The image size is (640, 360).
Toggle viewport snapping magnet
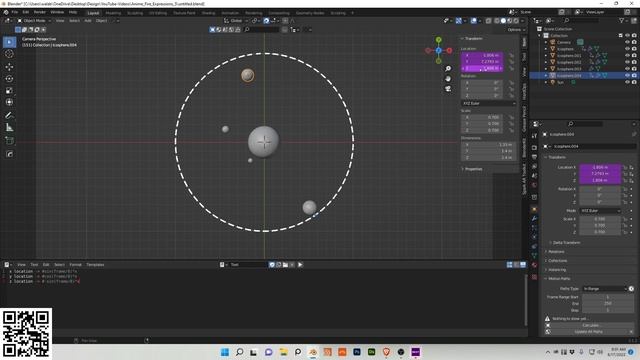coord(266,20)
